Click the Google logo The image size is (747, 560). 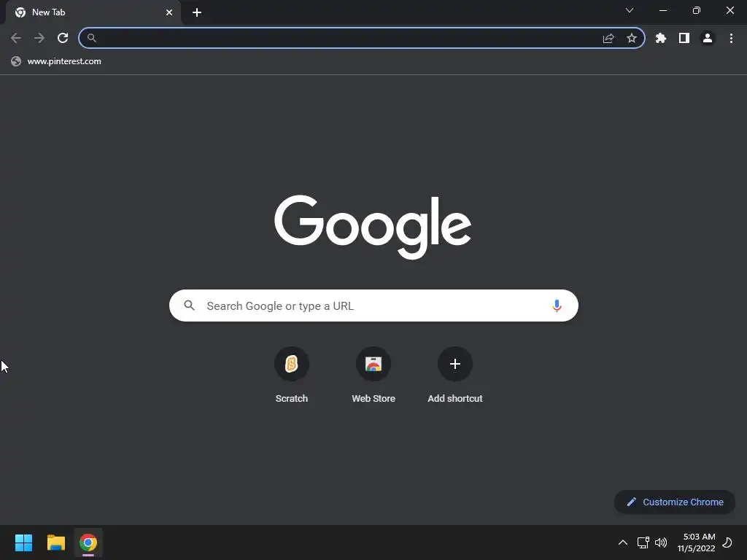pyautogui.click(x=373, y=227)
